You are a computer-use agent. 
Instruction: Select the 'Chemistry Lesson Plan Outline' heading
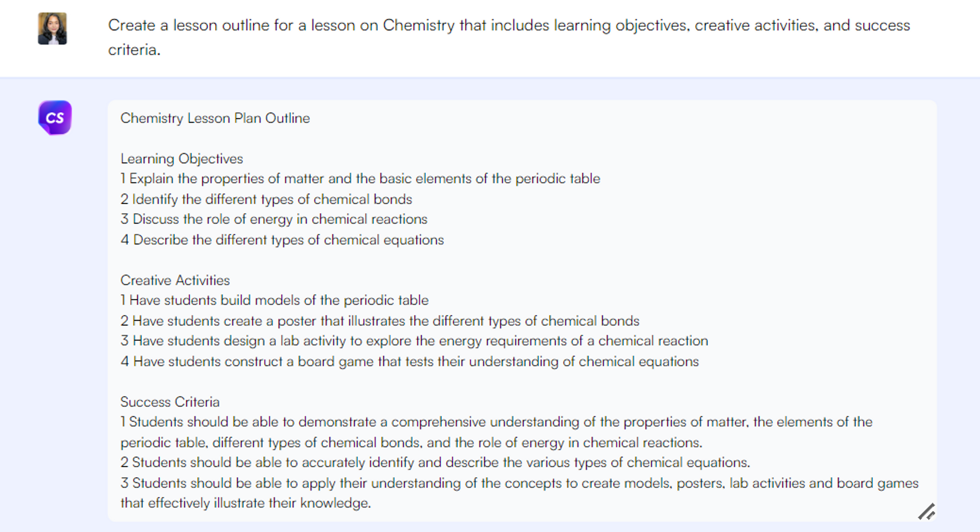tap(215, 118)
